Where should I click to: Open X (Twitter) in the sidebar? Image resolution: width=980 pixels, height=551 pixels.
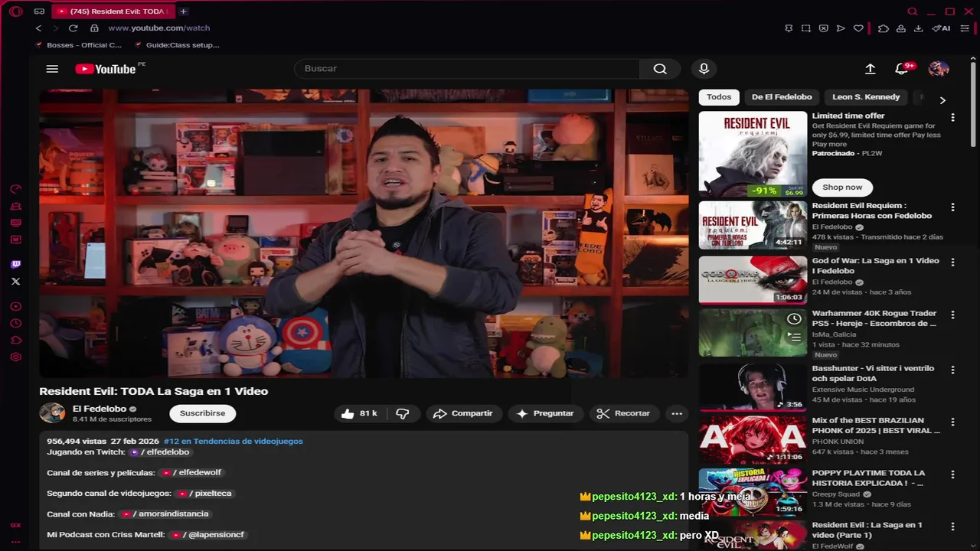pyautogui.click(x=15, y=282)
